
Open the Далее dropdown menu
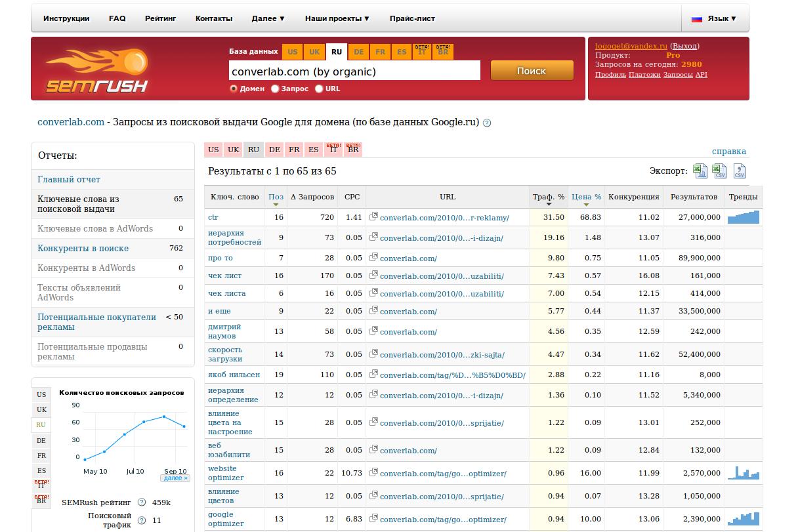coord(268,18)
